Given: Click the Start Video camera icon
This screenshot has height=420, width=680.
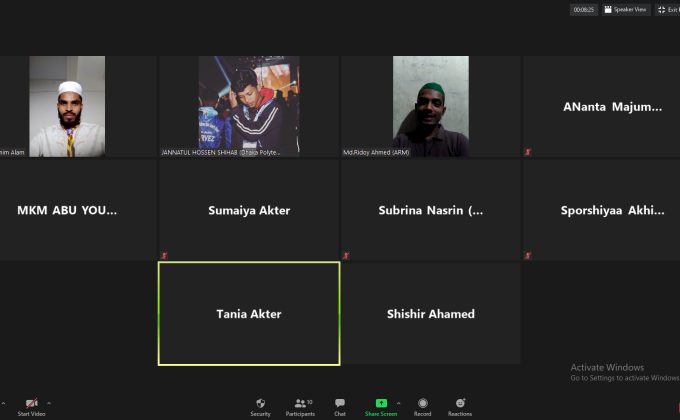Looking at the screenshot, I should click(32, 404).
